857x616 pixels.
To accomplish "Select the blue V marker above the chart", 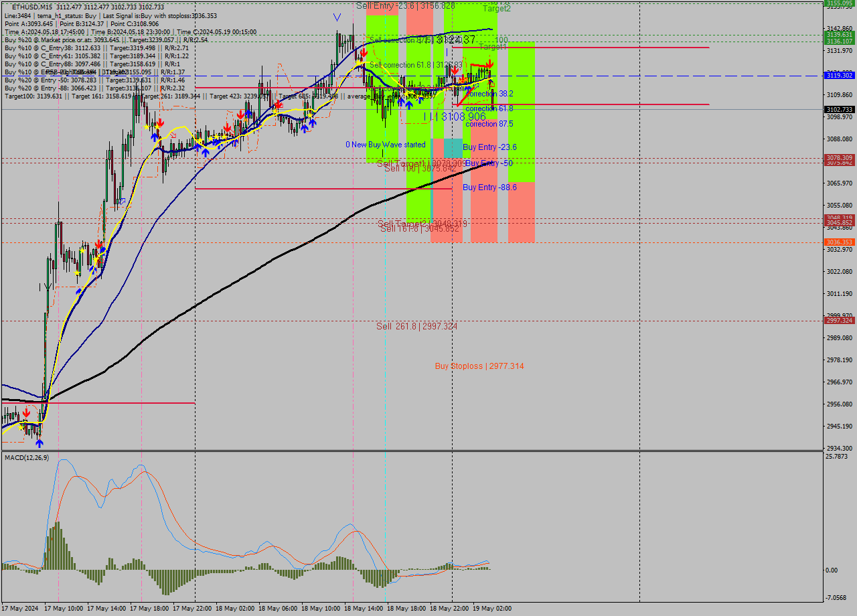I will (x=336, y=17).
